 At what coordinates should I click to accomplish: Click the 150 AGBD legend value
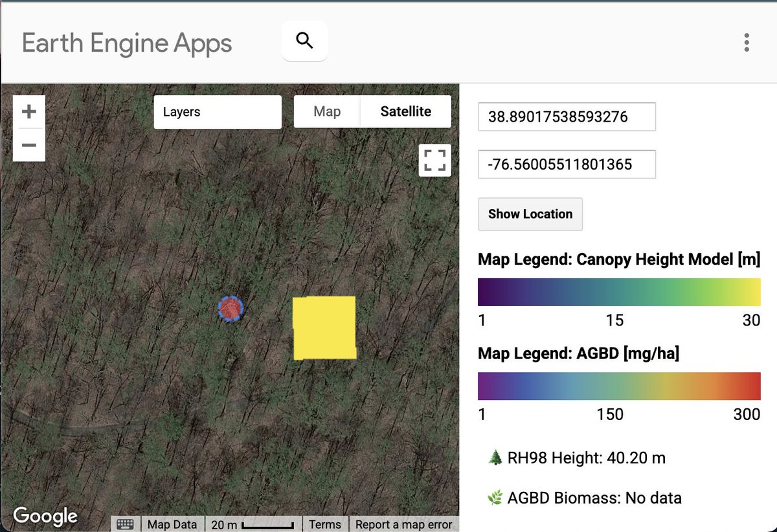coord(610,414)
